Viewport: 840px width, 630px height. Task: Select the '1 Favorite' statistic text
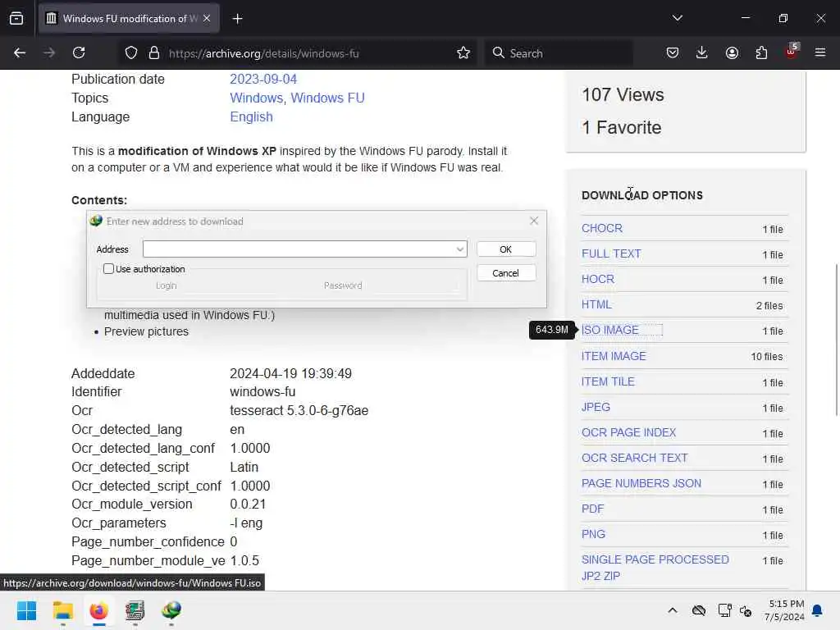pos(622,127)
